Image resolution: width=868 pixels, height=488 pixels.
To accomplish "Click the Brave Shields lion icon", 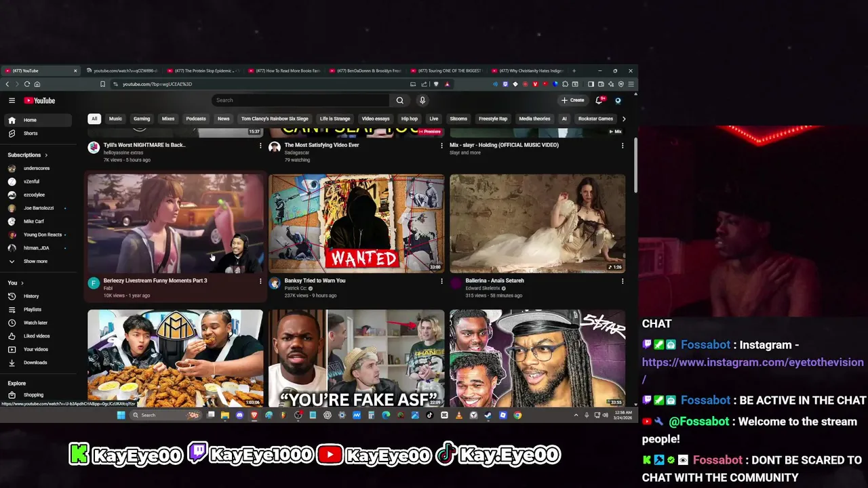I will click(435, 84).
